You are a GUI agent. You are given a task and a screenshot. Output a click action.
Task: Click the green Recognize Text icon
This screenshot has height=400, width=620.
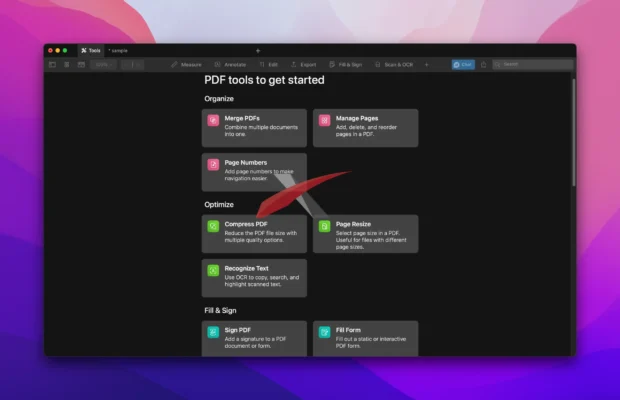(214, 271)
